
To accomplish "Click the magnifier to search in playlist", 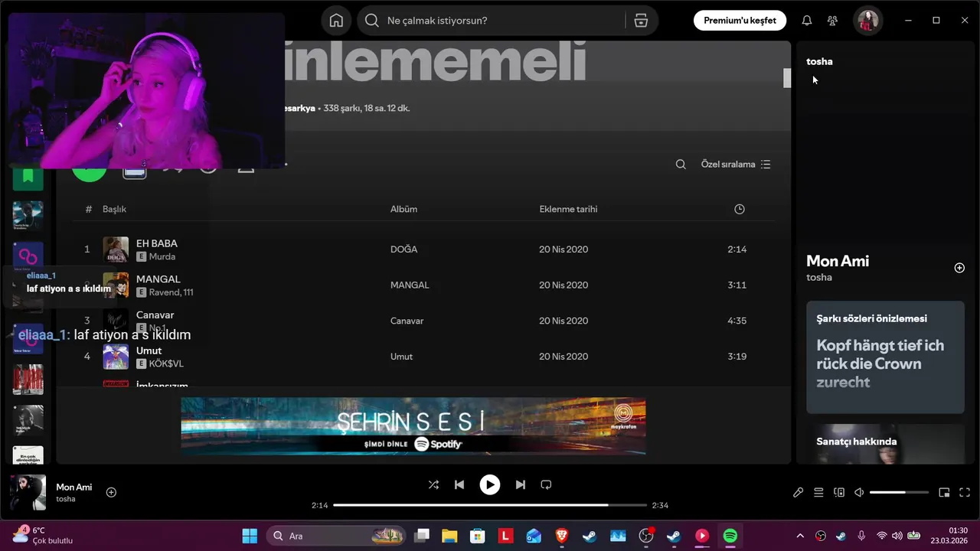I will point(681,165).
